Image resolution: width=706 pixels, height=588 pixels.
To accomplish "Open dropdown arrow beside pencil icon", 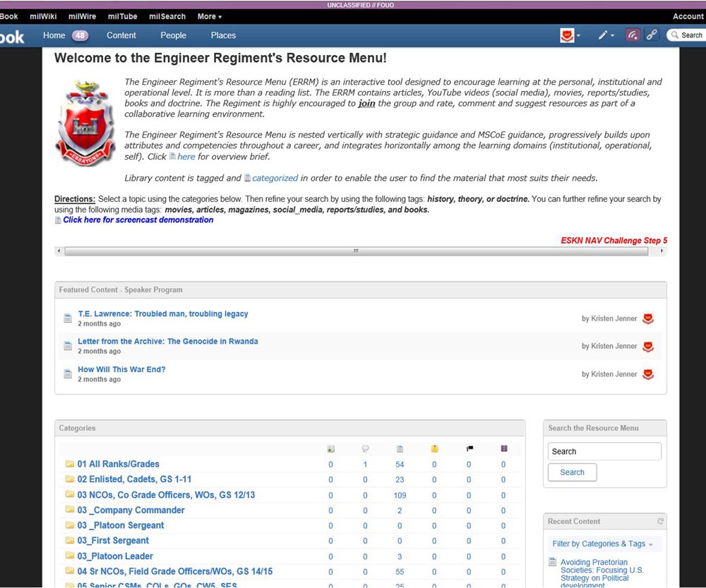I will click(x=612, y=35).
